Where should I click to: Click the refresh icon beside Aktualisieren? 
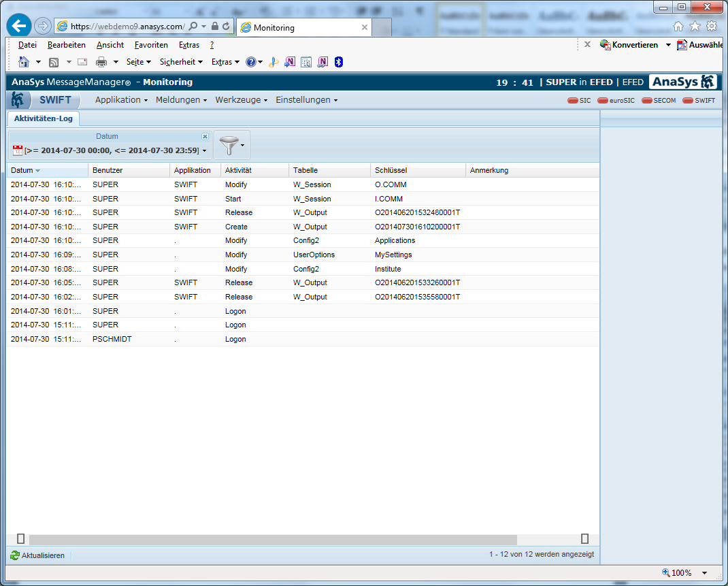tap(15, 555)
